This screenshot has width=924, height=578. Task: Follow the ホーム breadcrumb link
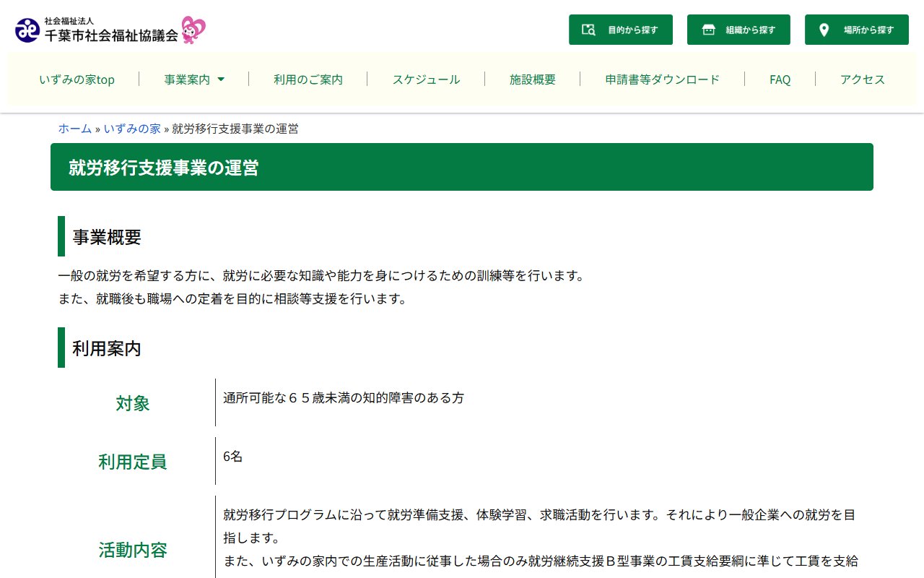pos(75,129)
